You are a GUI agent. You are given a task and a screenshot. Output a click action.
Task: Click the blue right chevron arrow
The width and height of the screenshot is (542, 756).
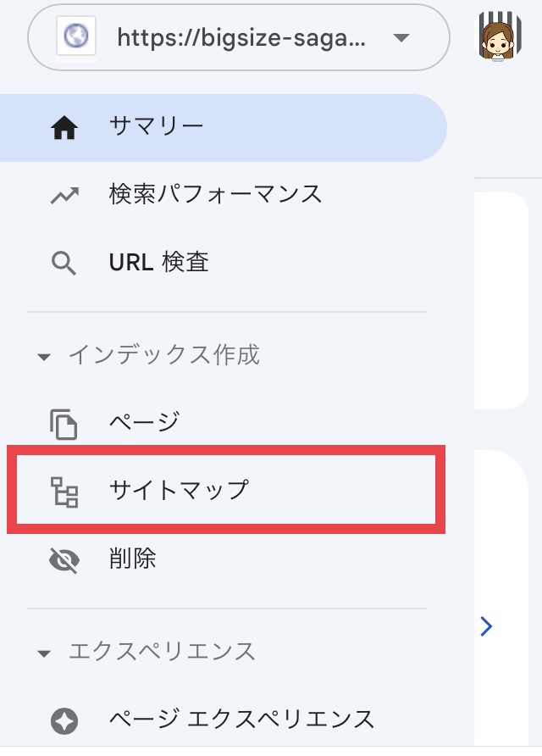point(486,626)
